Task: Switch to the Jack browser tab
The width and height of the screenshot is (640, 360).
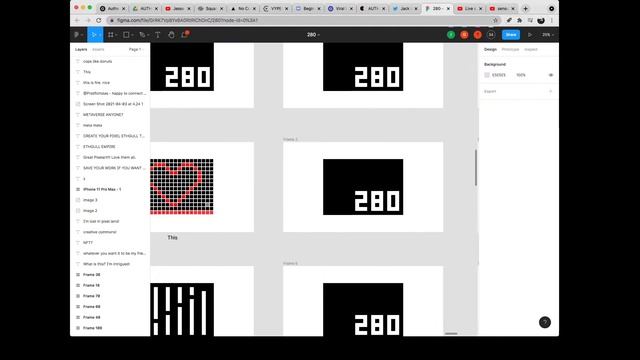Action: [404, 9]
